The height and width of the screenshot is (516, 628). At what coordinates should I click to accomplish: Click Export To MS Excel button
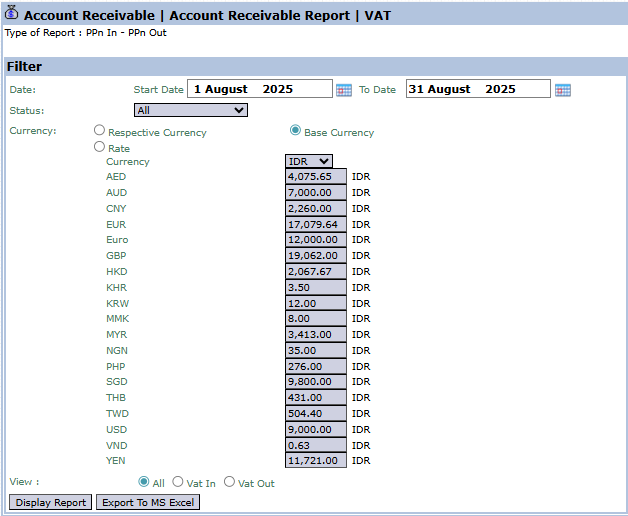tap(147, 502)
